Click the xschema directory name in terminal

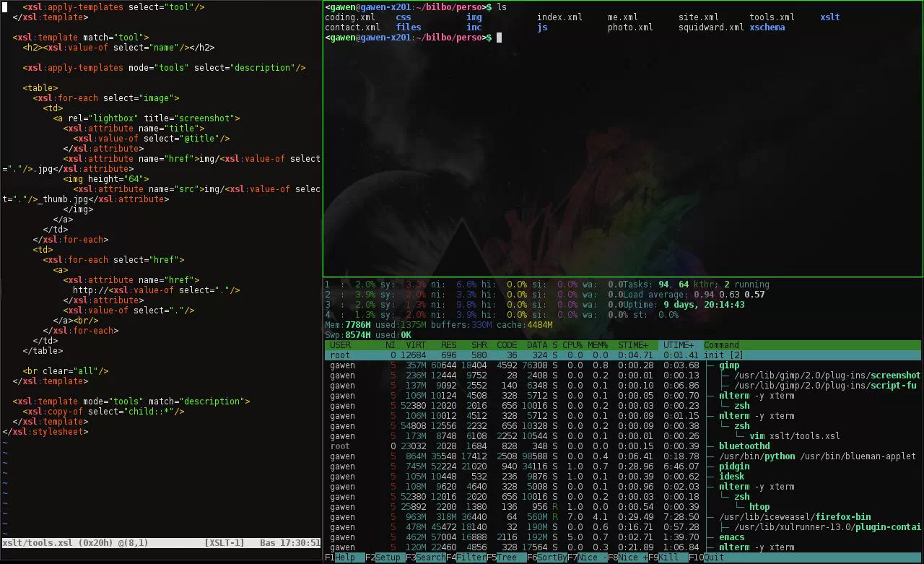click(x=767, y=27)
